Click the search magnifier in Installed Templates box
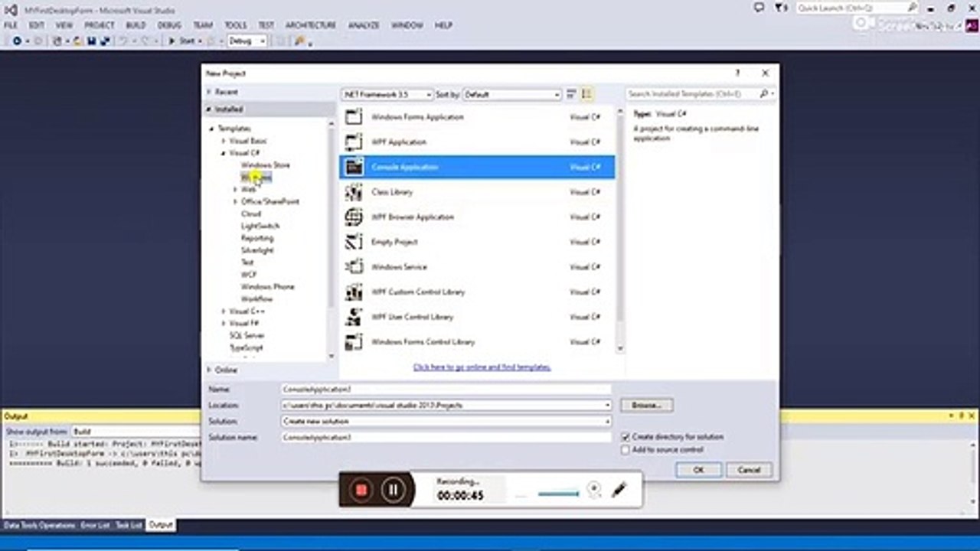The height and width of the screenshot is (551, 980). tap(764, 94)
